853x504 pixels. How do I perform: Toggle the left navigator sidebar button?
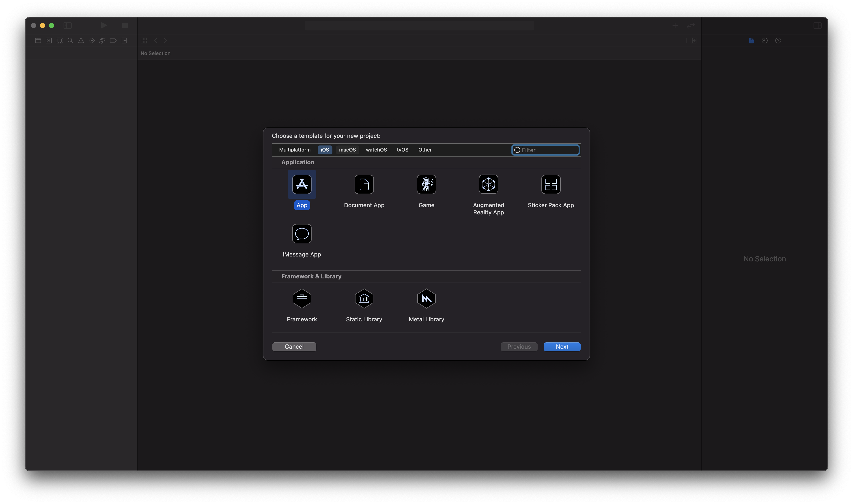click(68, 26)
